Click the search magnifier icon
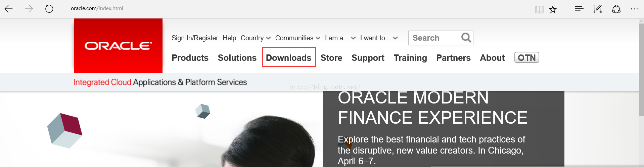The height and width of the screenshot is (167, 644). point(466,38)
